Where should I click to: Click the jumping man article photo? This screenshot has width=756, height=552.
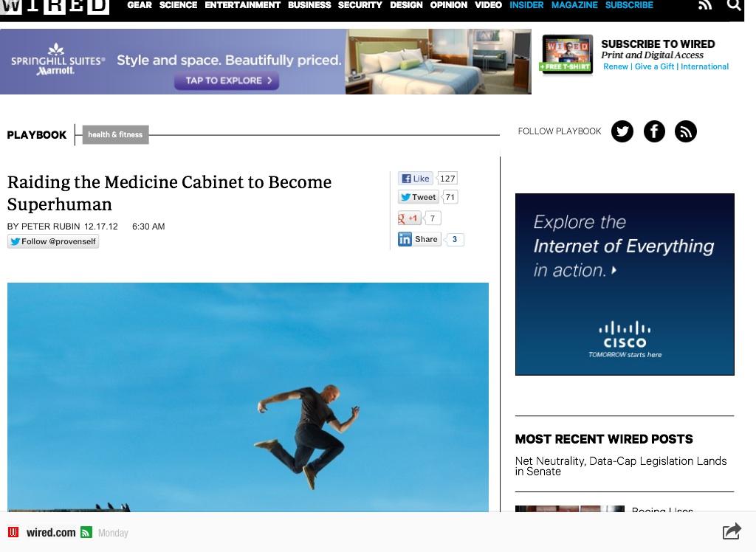click(248, 397)
